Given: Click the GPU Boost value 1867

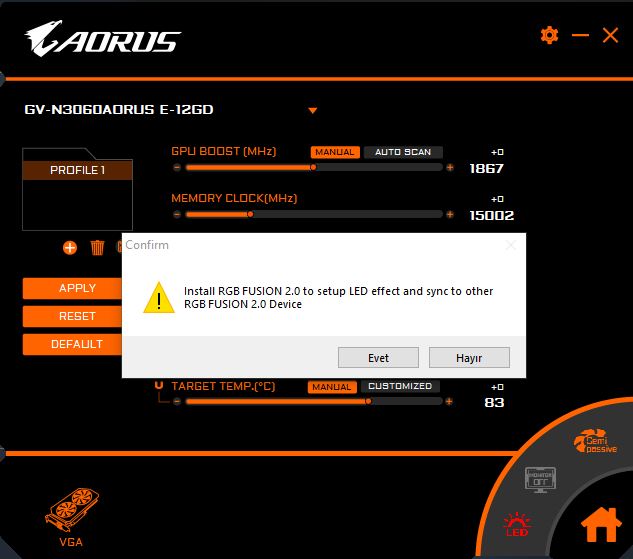Looking at the screenshot, I should pyautogui.click(x=487, y=169).
